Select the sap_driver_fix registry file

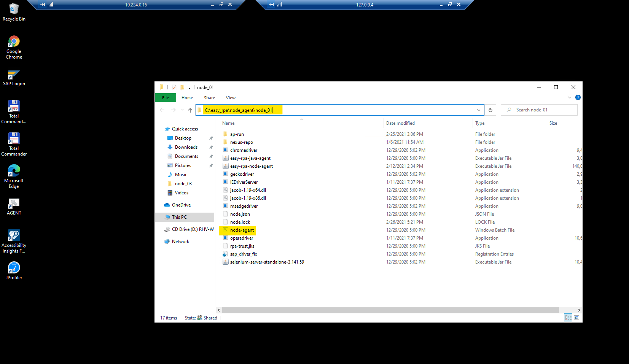[243, 254]
